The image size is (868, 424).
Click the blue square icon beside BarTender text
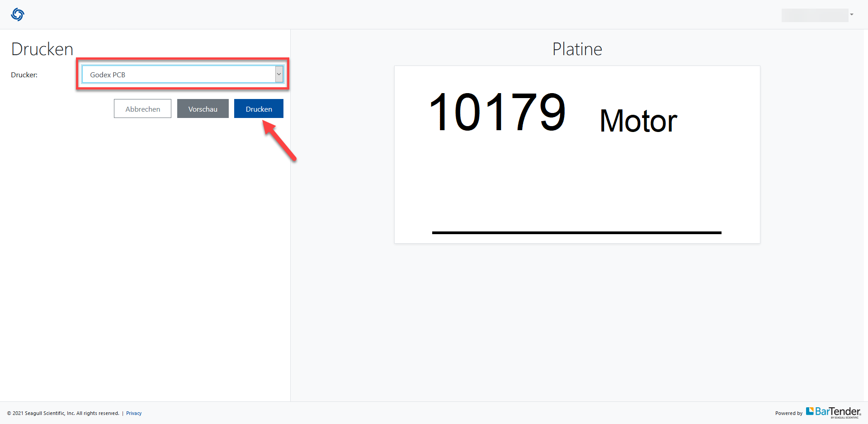tap(810, 411)
